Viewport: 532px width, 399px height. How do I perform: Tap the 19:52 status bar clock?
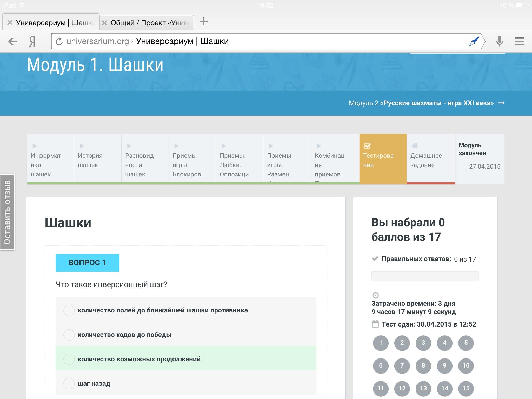click(266, 5)
